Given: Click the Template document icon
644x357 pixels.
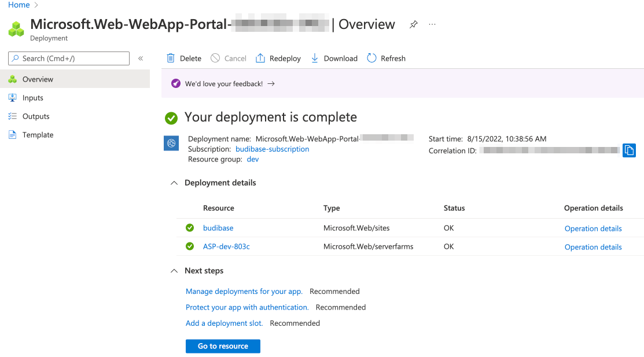Looking at the screenshot, I should 13,135.
